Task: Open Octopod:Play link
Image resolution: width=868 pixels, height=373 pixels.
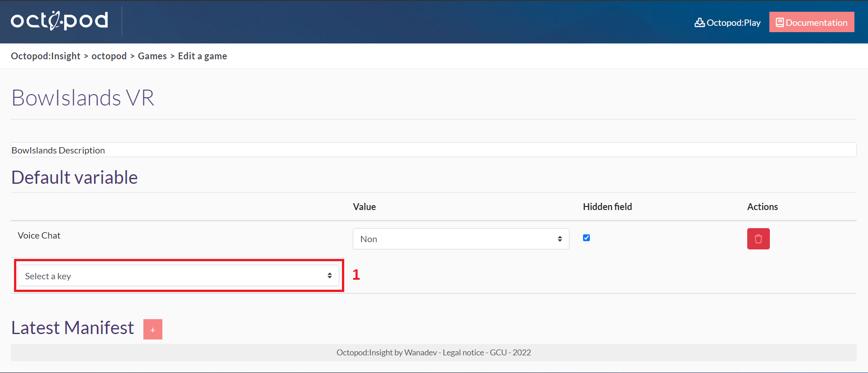Action: (727, 23)
